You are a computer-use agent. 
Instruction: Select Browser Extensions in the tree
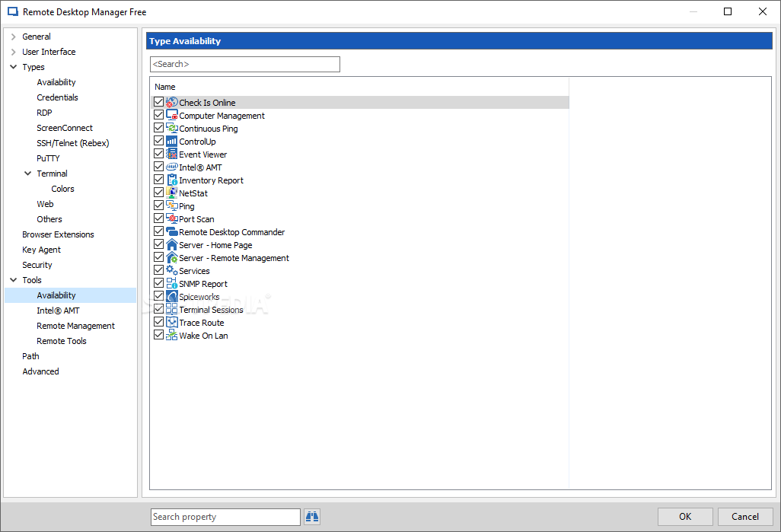pyautogui.click(x=59, y=234)
